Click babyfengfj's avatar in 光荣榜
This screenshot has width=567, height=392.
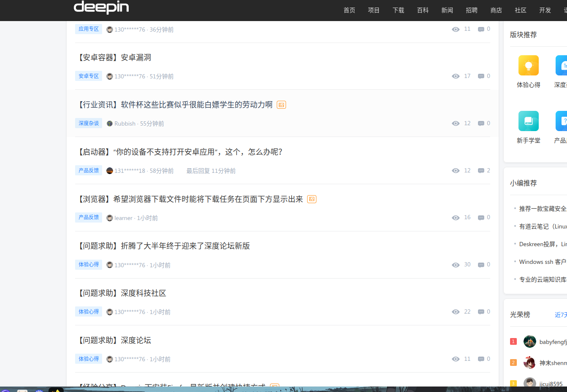[529, 341]
